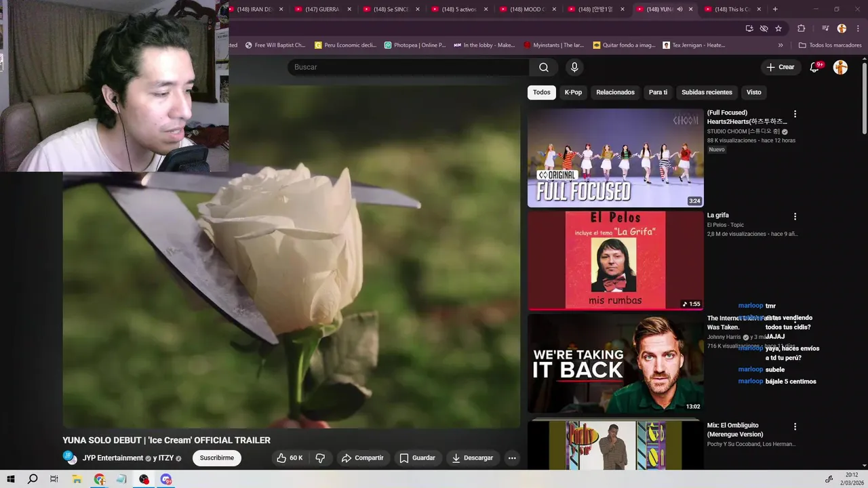Screen dimensions: 868x488
Task: Open the 'Tex Jernigan - Heate...' bookmark
Action: click(x=694, y=45)
